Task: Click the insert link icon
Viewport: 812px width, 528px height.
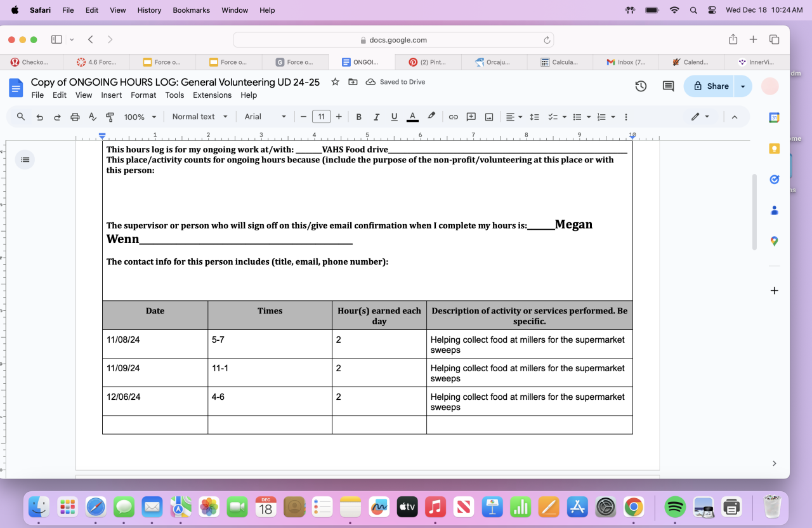Action: point(454,117)
